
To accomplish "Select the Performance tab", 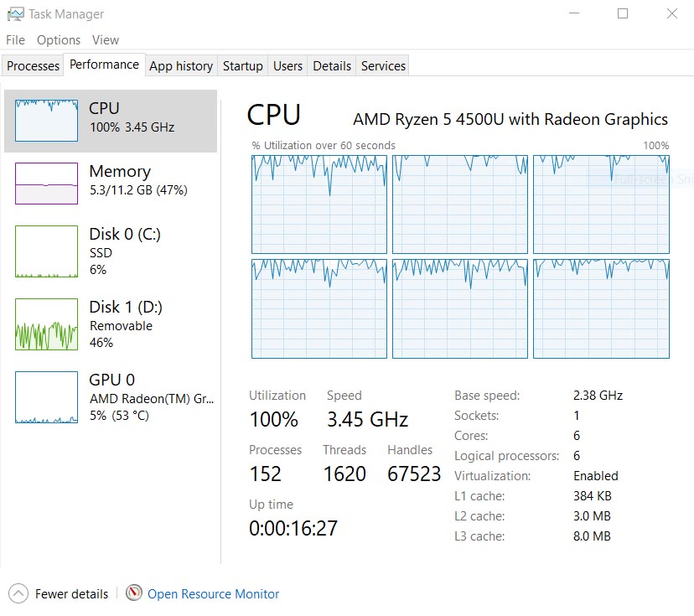I will point(104,65).
